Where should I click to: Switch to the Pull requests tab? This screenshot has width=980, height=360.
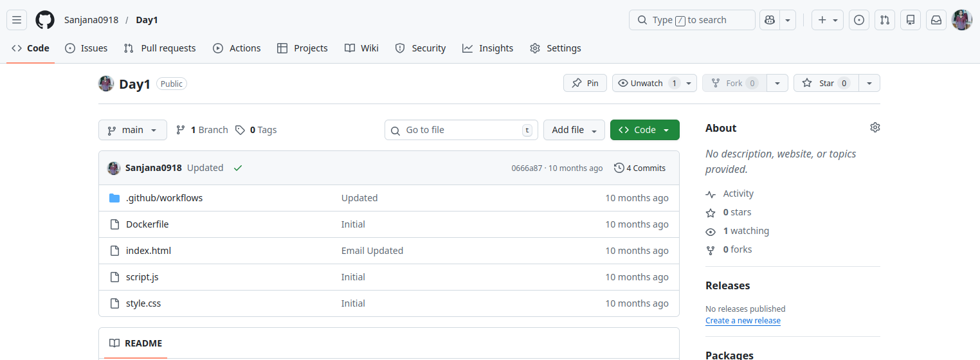click(159, 48)
